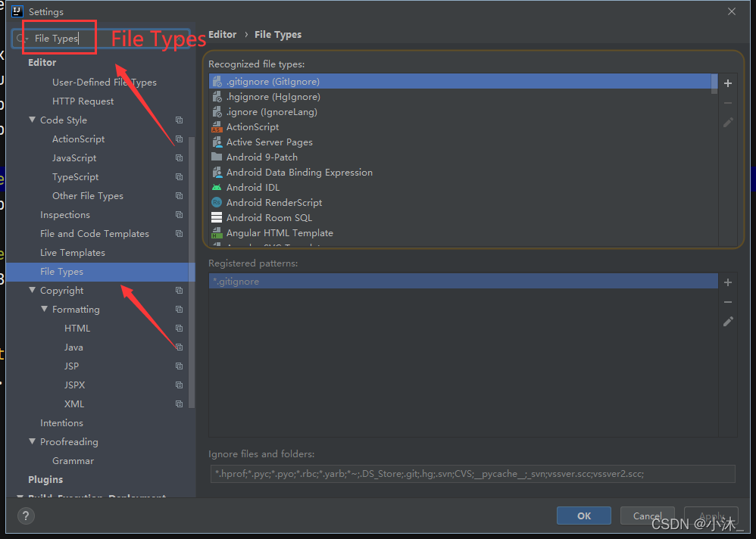Click the copy icon beside JSP

pos(179,366)
